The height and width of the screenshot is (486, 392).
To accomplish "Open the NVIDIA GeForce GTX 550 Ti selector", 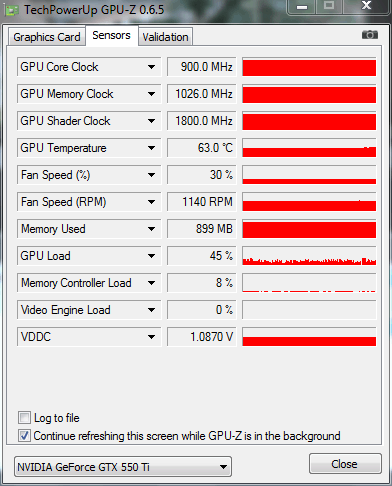I will pos(123,467).
